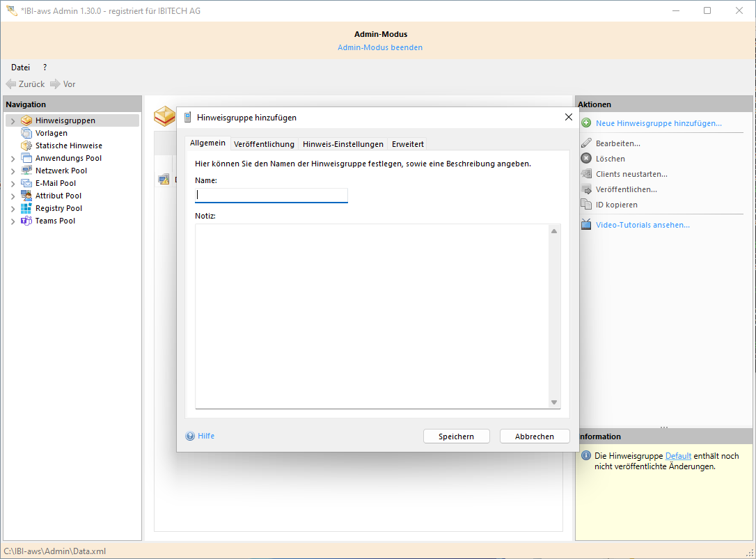
Task: Click the Registry Pool icon
Action: (26, 208)
